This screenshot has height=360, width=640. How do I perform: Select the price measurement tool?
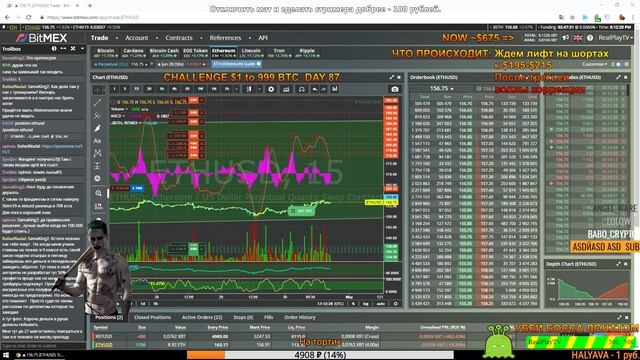click(x=98, y=166)
